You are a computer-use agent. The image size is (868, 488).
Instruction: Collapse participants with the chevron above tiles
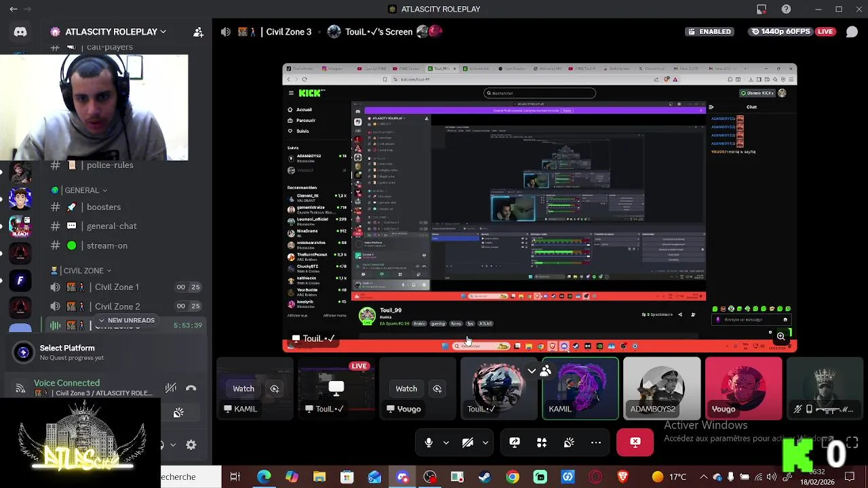coord(532,371)
